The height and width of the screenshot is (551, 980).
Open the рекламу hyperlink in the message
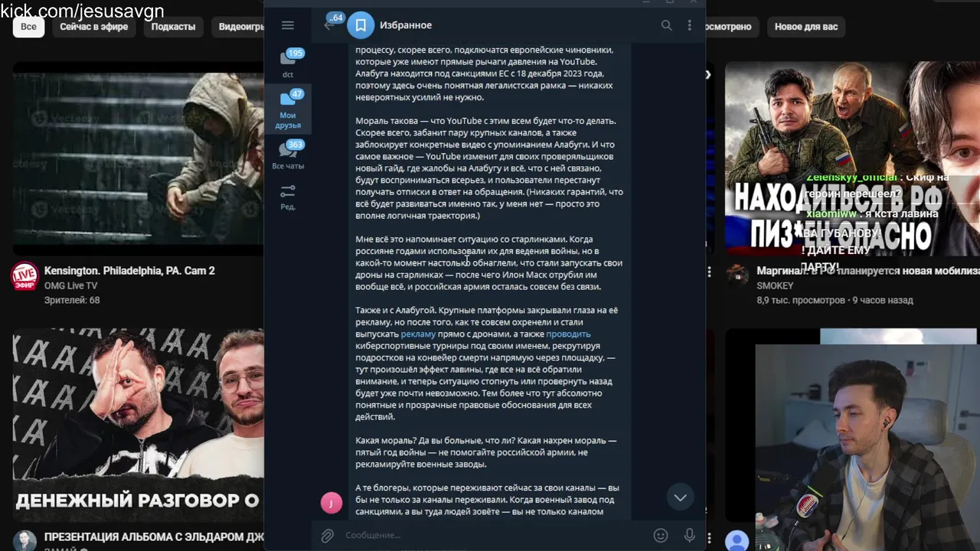[418, 334]
